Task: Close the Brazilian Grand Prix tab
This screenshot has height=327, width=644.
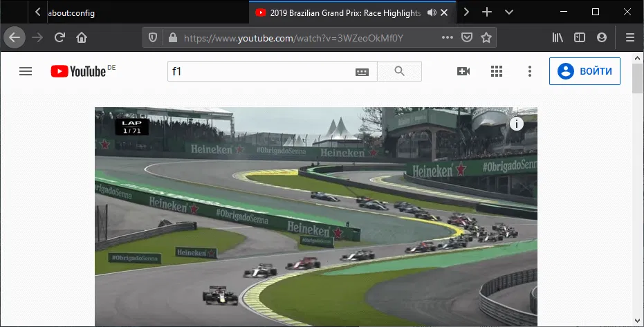Action: tap(444, 12)
